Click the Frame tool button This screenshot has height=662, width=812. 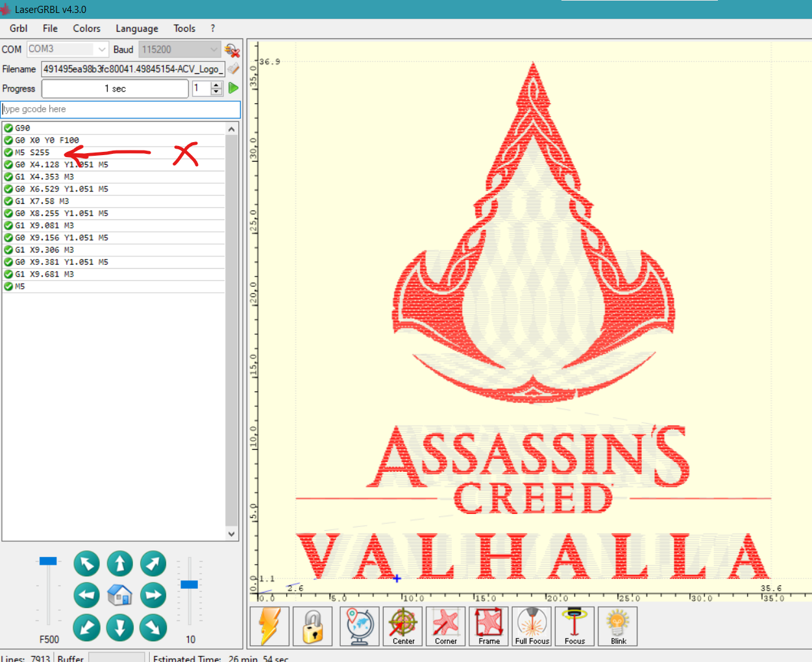coord(489,626)
